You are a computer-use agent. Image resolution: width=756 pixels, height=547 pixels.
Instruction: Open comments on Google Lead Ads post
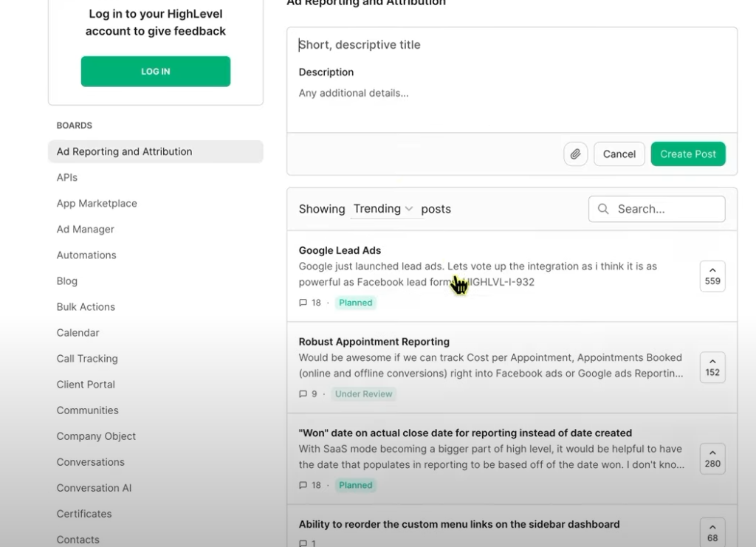[309, 303]
